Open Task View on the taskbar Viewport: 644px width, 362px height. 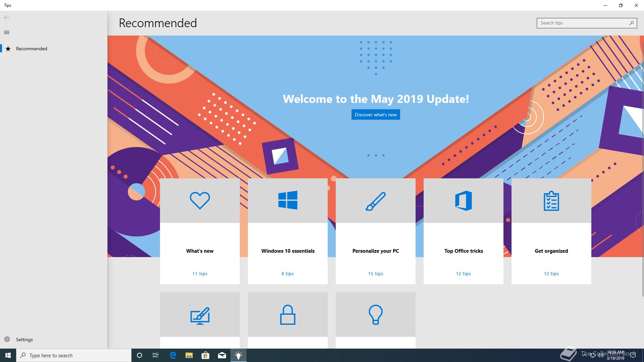point(156,355)
